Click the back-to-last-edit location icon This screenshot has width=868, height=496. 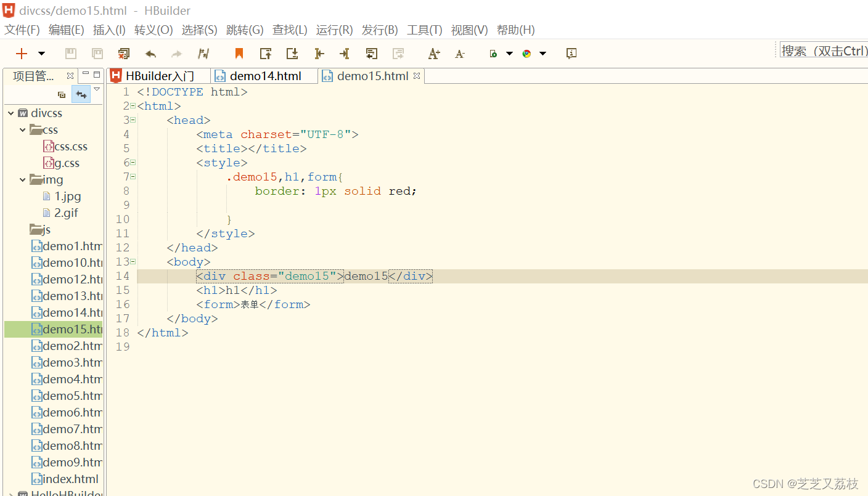(x=371, y=54)
